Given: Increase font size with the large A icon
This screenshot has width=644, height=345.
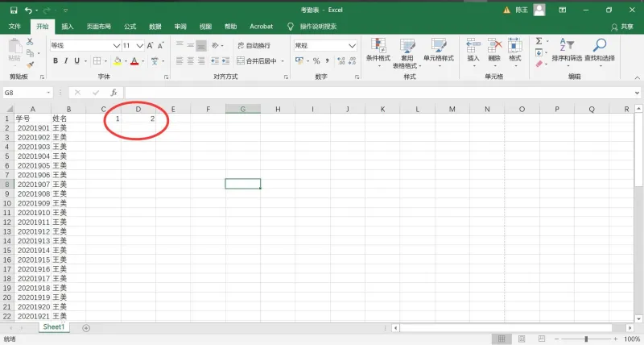Looking at the screenshot, I should click(150, 45).
